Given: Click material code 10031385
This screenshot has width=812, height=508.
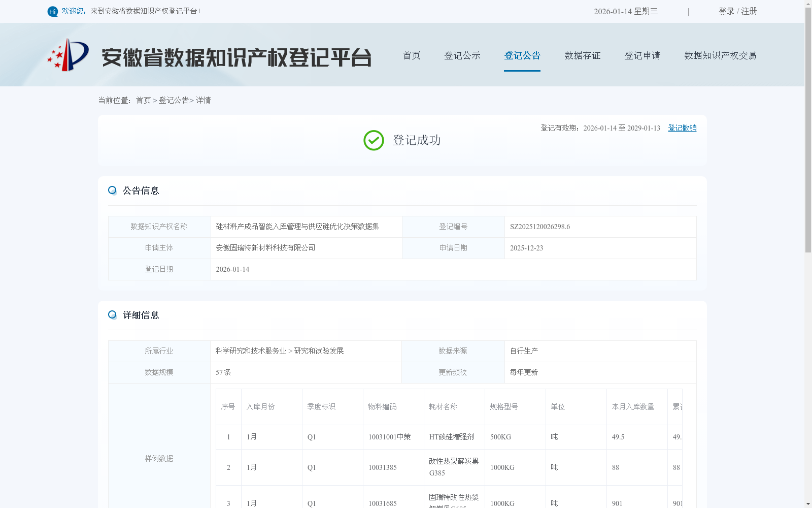Looking at the screenshot, I should [x=383, y=467].
